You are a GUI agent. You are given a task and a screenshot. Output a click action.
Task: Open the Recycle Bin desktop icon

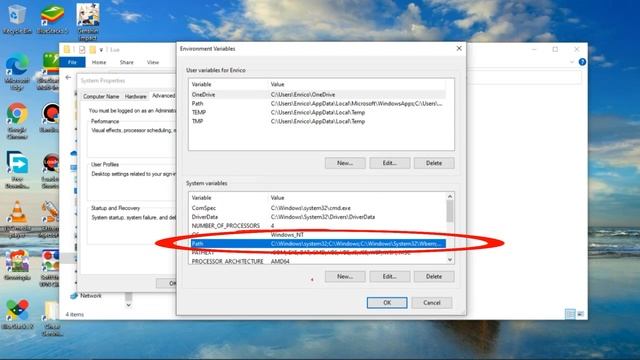[17, 18]
